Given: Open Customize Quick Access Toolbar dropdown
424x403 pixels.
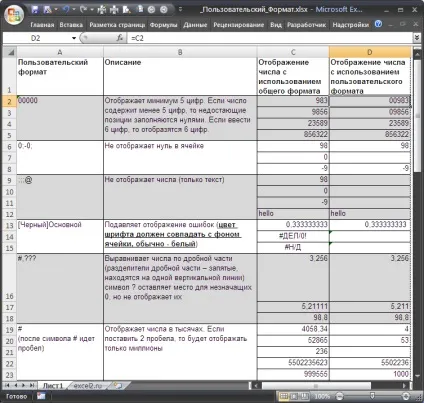Looking at the screenshot, I should tap(180, 10).
